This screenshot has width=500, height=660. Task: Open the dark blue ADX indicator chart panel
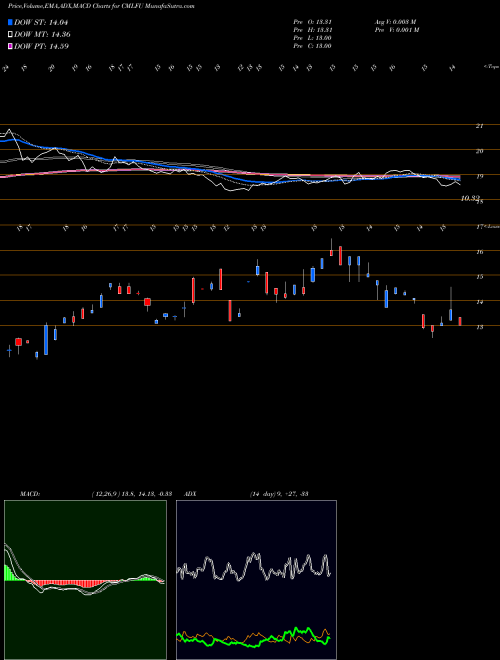click(256, 580)
